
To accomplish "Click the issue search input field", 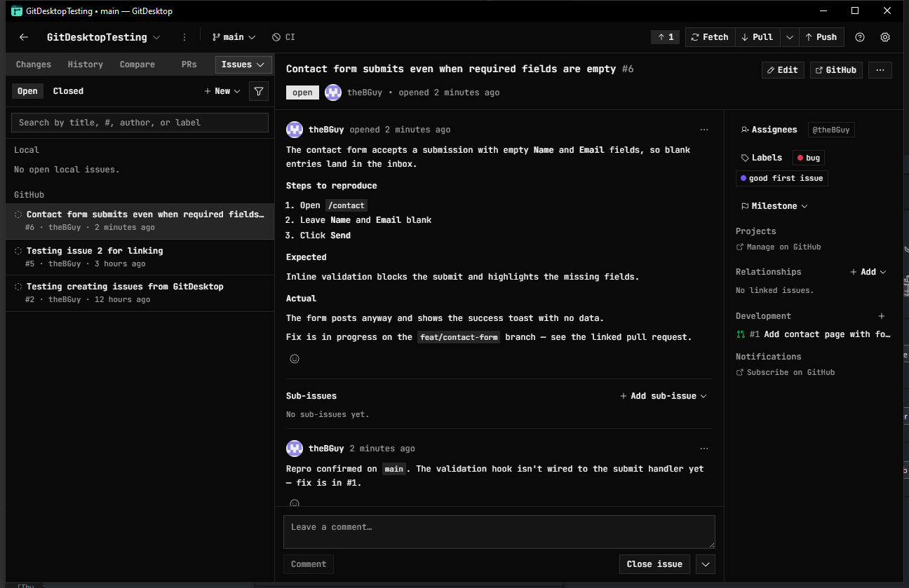I will (140, 123).
